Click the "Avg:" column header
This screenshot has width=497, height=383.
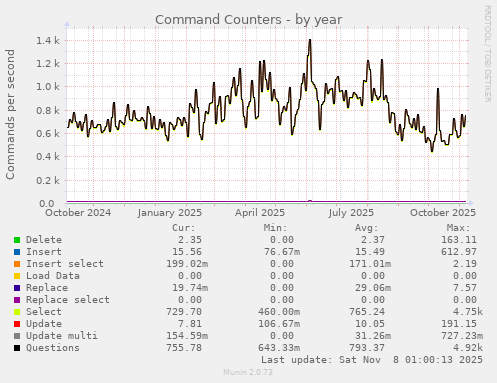pos(367,228)
